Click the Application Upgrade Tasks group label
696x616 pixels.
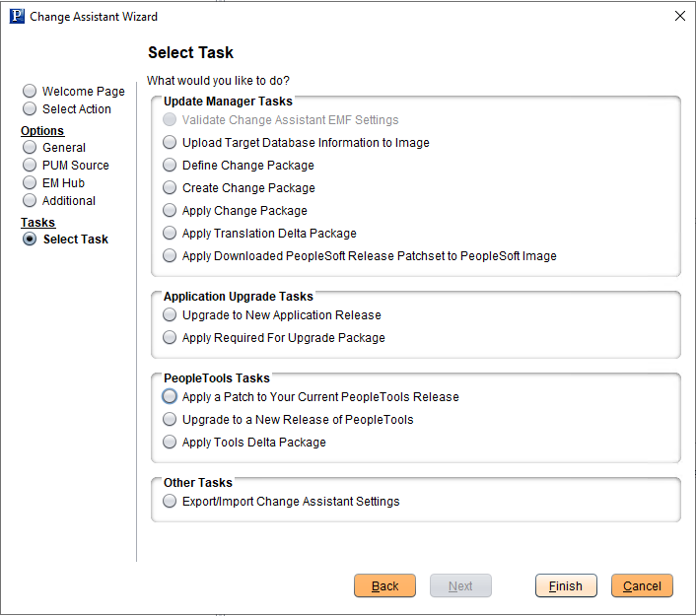(239, 297)
